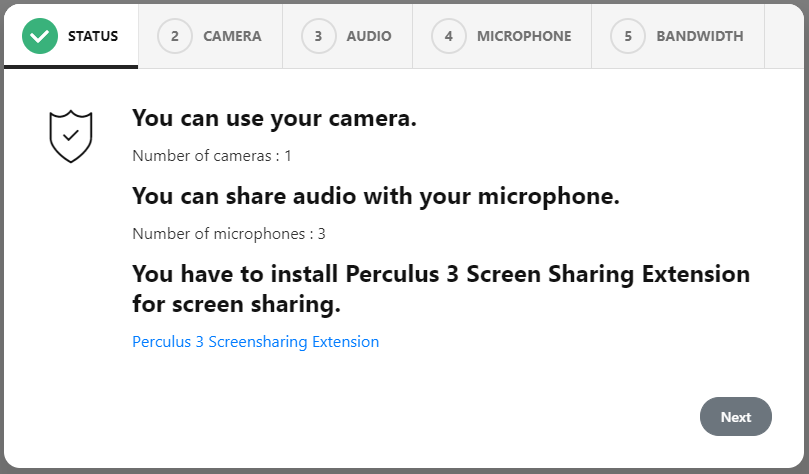Click the step 2 circle for Camera
Screen dimensions: 809x474
(x=175, y=36)
